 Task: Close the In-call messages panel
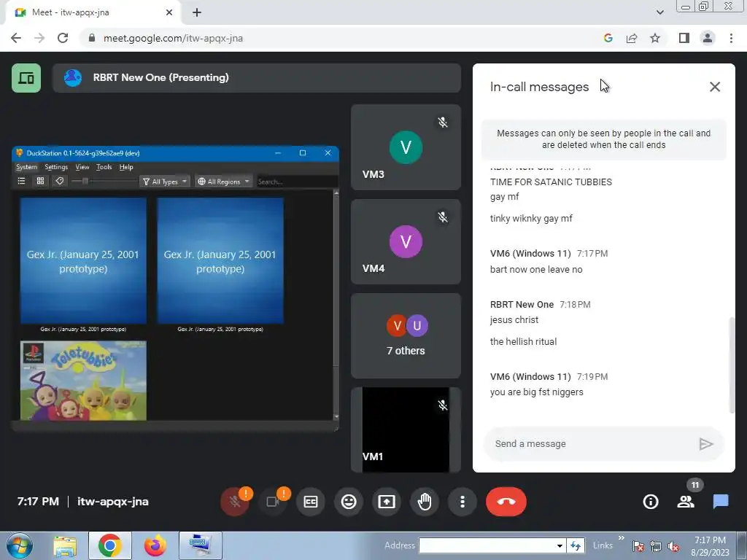click(x=715, y=87)
